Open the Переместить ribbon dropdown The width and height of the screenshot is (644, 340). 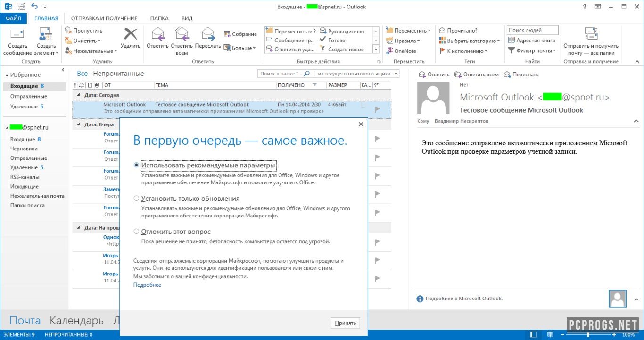(409, 31)
